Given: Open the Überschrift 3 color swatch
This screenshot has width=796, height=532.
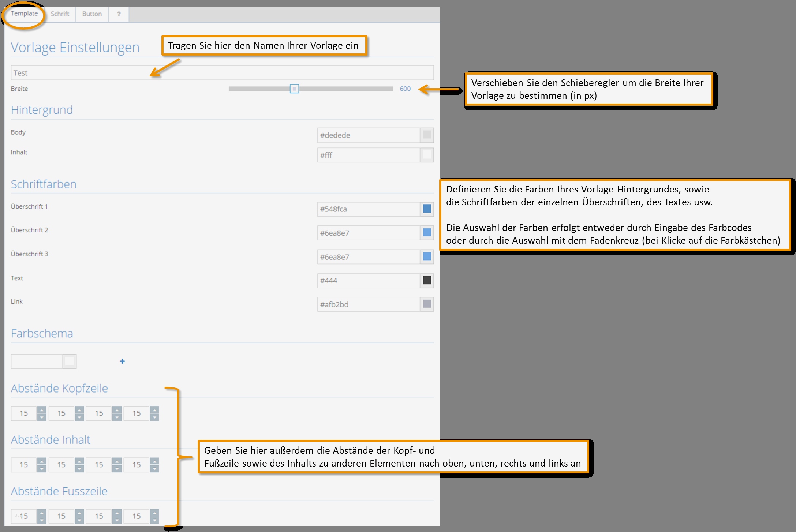Looking at the screenshot, I should (x=427, y=256).
